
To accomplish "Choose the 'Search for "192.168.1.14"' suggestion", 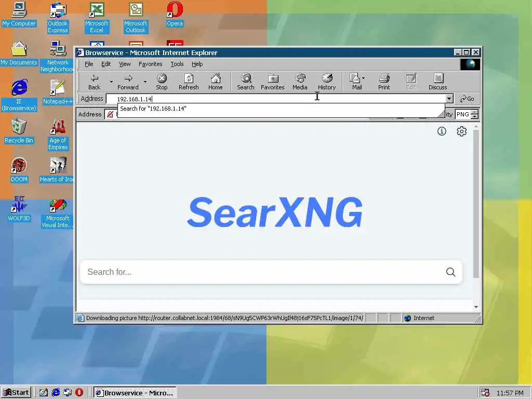I will [281, 109].
